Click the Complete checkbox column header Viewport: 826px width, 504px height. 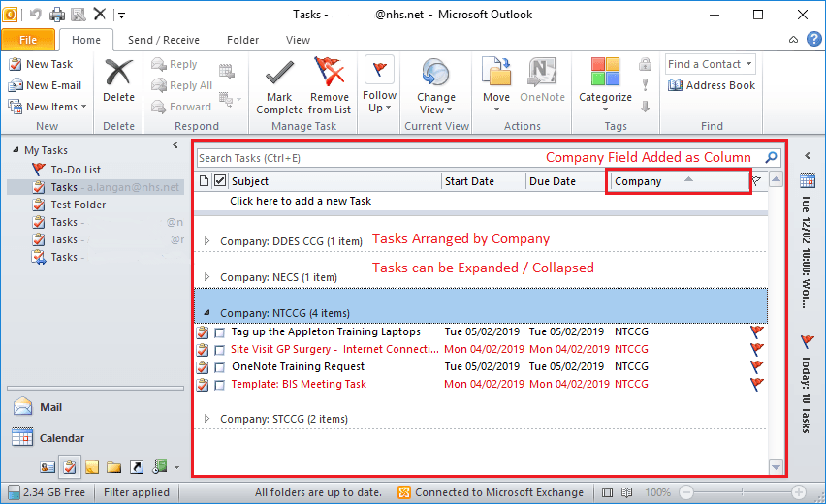220,180
